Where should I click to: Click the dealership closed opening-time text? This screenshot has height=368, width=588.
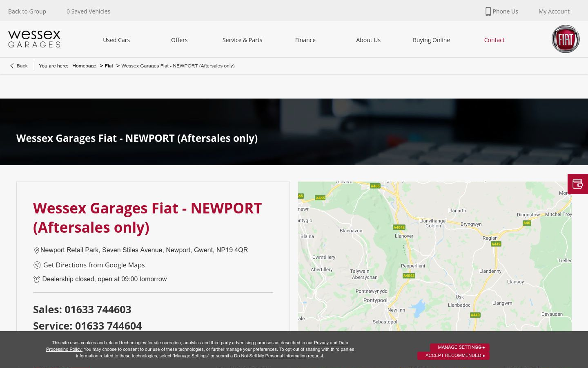tap(105, 279)
